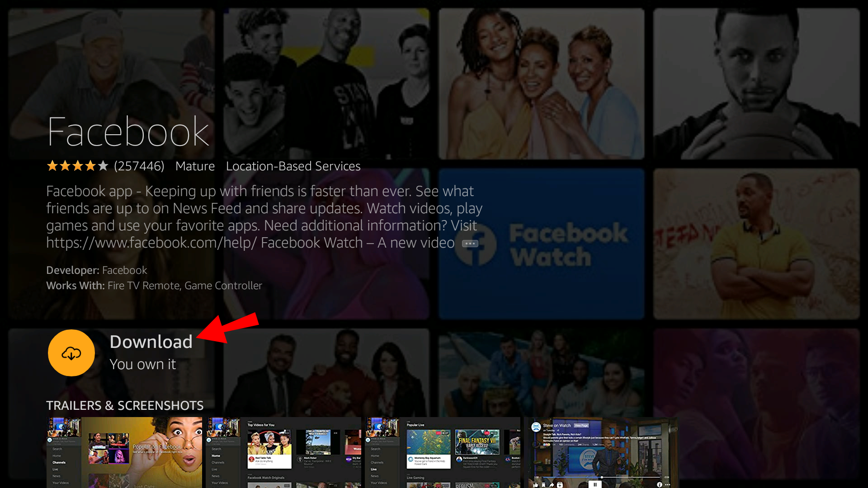This screenshot has height=488, width=868.
Task: Click the Download text label
Action: coord(151,342)
